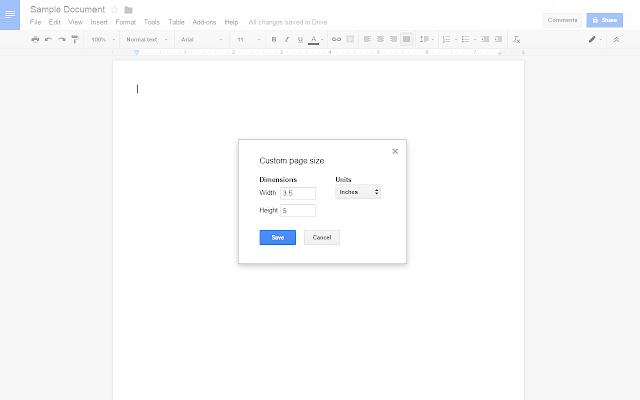Click the text color icon

[x=313, y=39]
